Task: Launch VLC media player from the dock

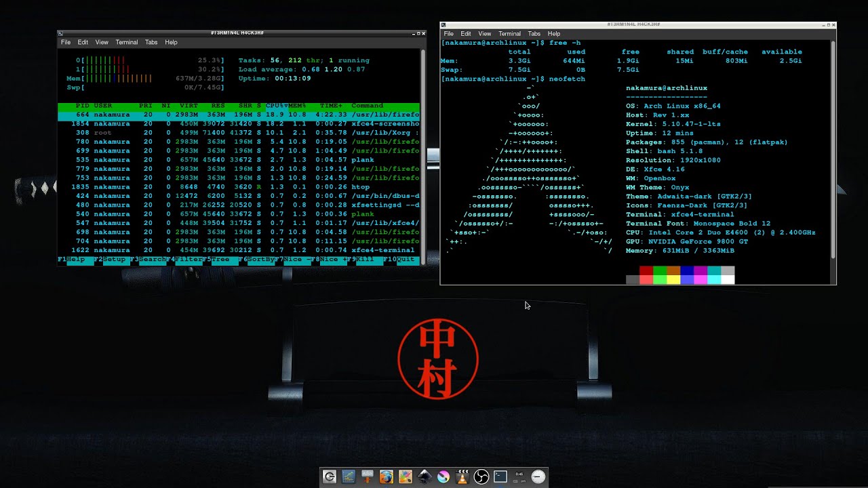Action: click(x=462, y=476)
